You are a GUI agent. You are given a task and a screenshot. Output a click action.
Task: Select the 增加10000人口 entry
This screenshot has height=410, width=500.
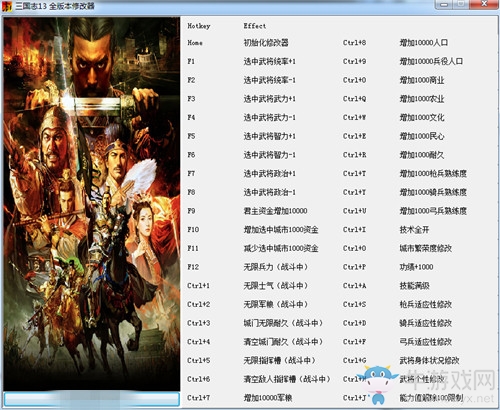click(424, 43)
